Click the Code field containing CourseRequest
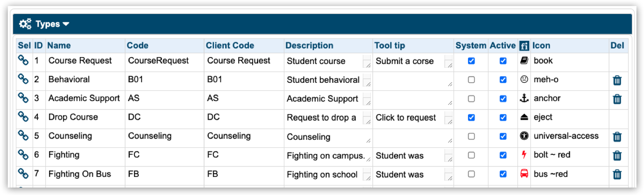Image resolution: width=644 pixels, height=195 pixels. click(163, 61)
